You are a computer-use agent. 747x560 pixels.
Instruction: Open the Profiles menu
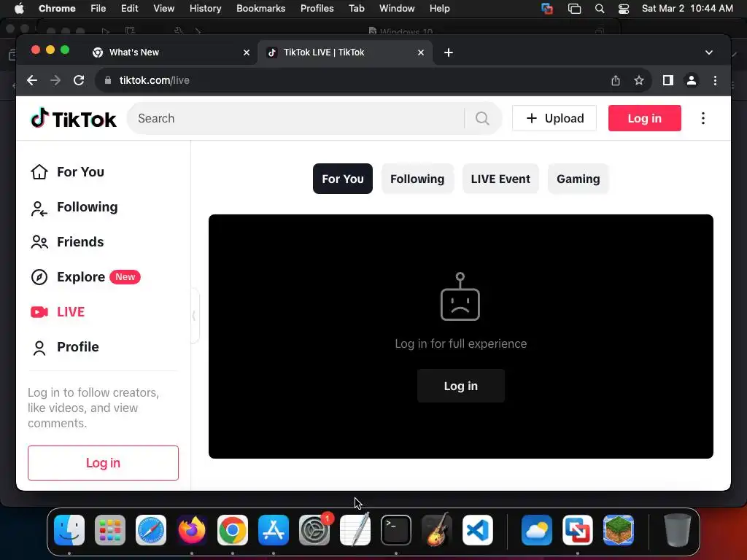point(317,8)
